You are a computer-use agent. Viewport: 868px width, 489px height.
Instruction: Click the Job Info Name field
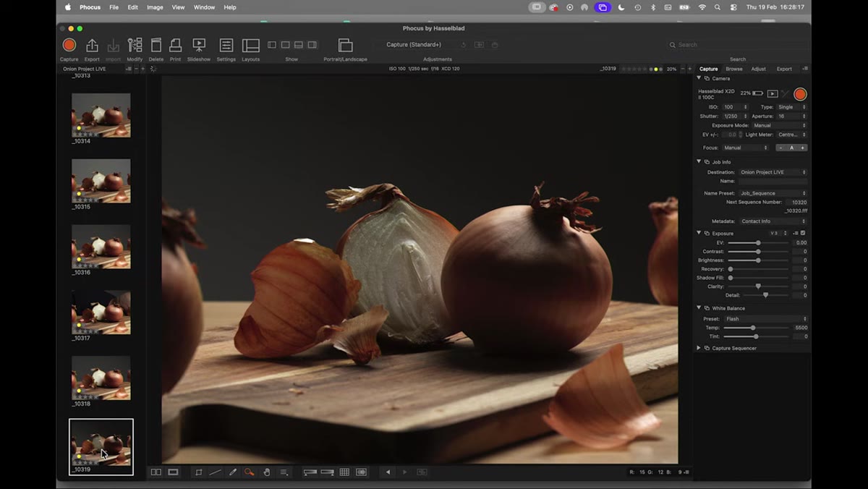coord(773,182)
